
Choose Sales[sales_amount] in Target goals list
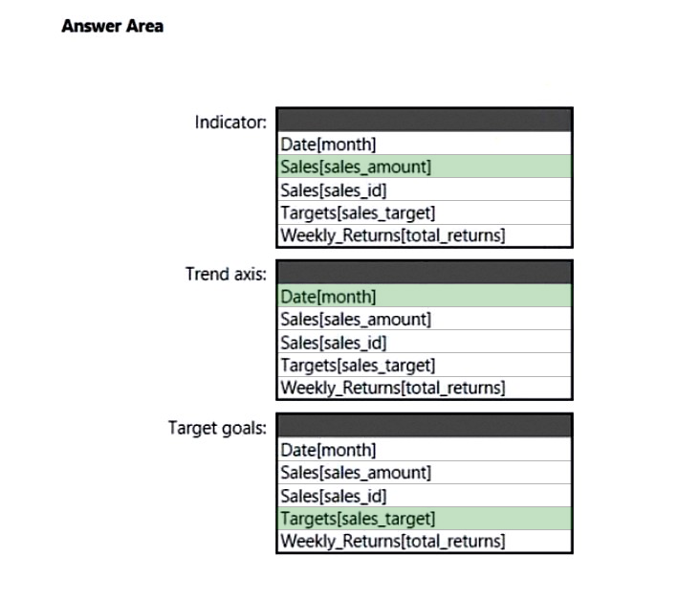[424, 473]
